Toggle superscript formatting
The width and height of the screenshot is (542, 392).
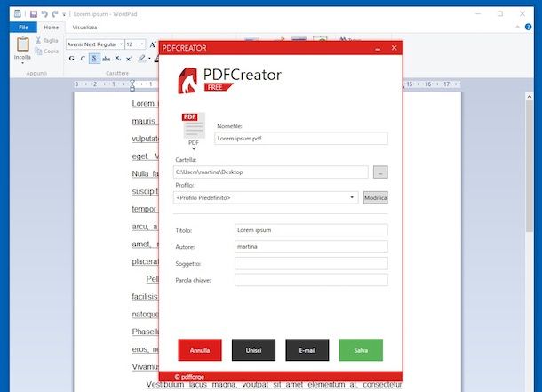click(x=129, y=59)
